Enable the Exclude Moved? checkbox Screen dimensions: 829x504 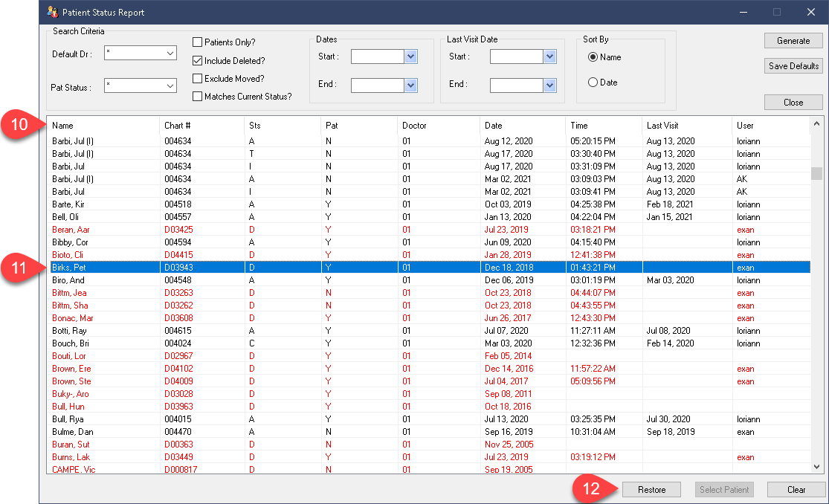pos(197,78)
